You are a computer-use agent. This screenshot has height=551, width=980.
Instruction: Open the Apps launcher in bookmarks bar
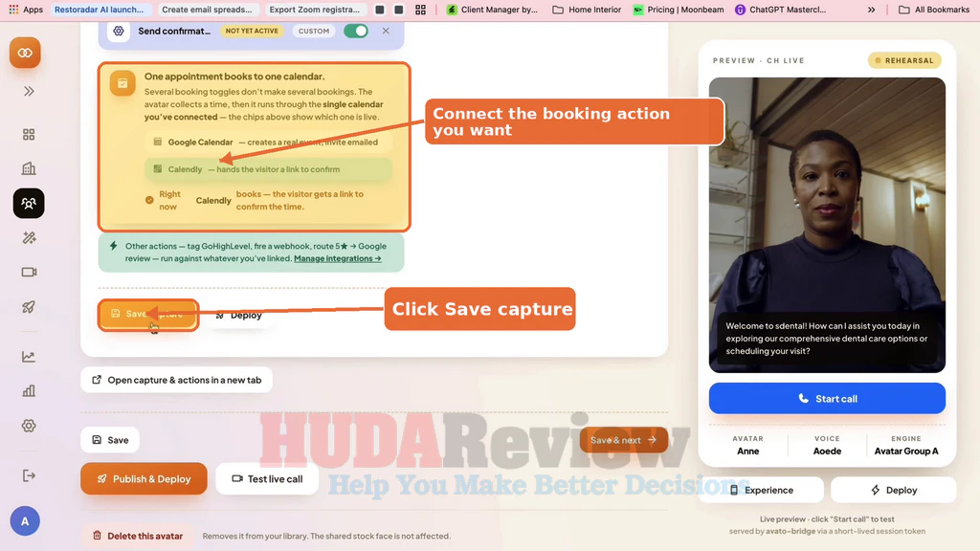tap(26, 10)
